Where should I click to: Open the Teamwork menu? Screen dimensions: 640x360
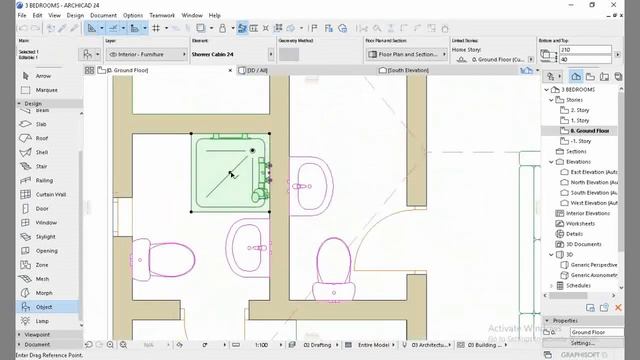[x=162, y=16]
